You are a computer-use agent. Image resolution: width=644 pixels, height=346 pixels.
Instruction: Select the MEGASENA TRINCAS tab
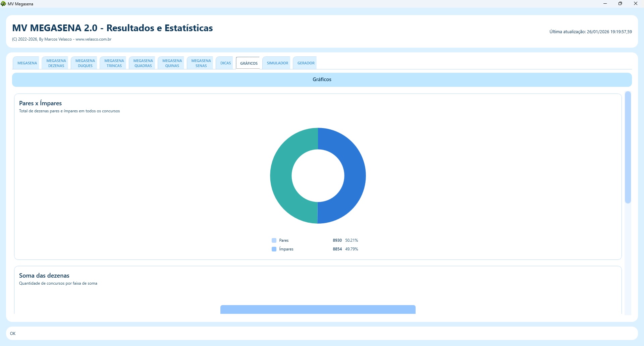click(x=114, y=63)
